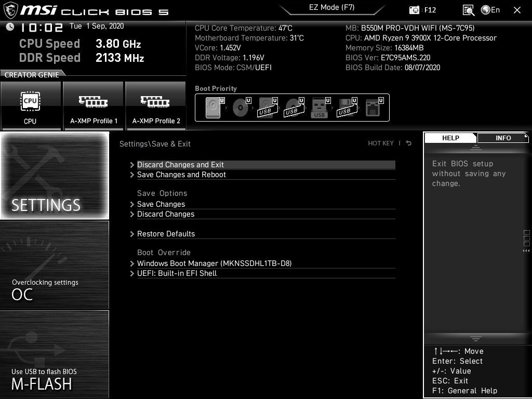The image size is (532, 399).
Task: Click the date Tue 1 Sep, 2020
Action: click(x=97, y=26)
